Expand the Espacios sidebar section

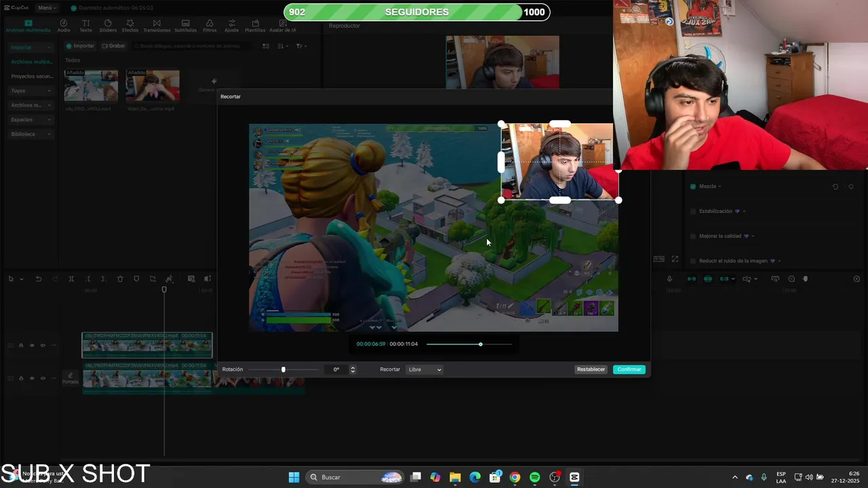click(31, 119)
